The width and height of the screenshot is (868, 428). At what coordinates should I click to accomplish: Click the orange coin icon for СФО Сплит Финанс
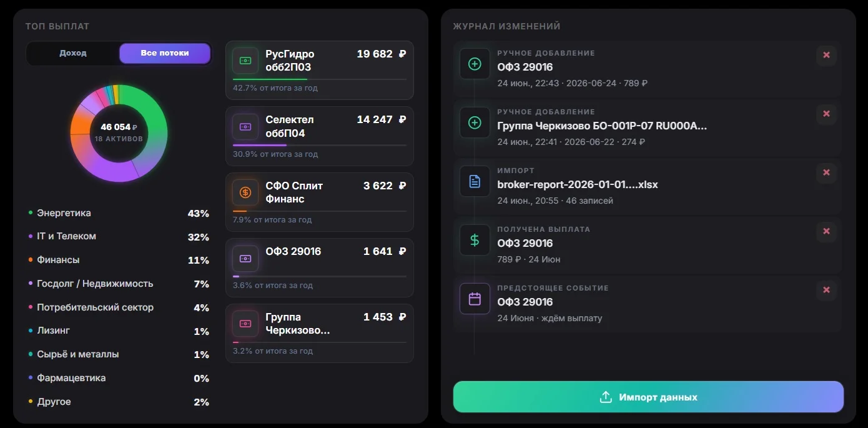pyautogui.click(x=245, y=192)
